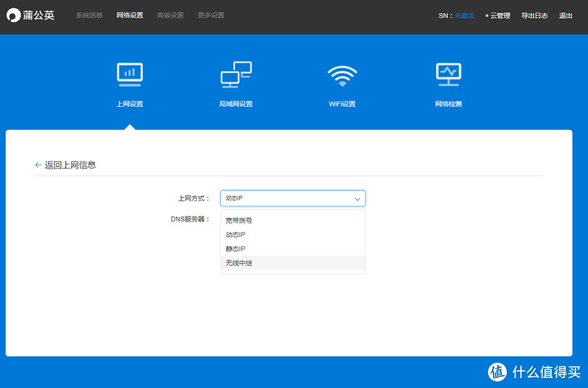This screenshot has width=588, height=388.
Task: Click 导出日志 to export logs
Action: click(x=534, y=15)
